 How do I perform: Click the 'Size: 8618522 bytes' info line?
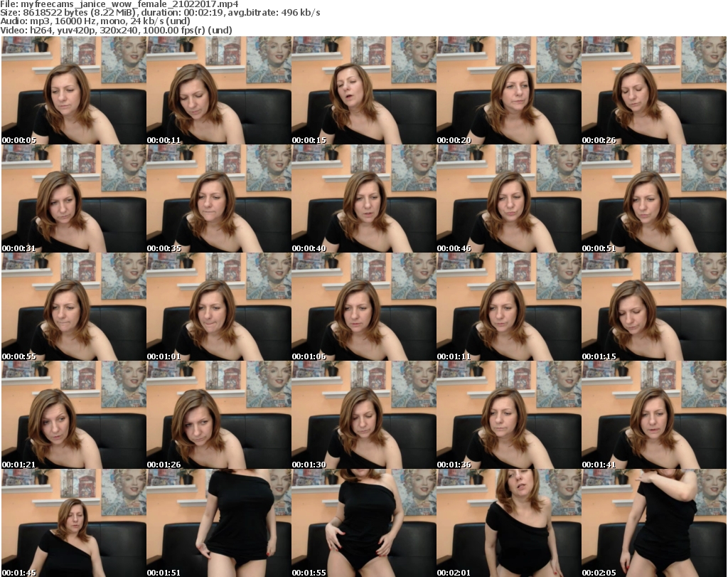click(160, 13)
